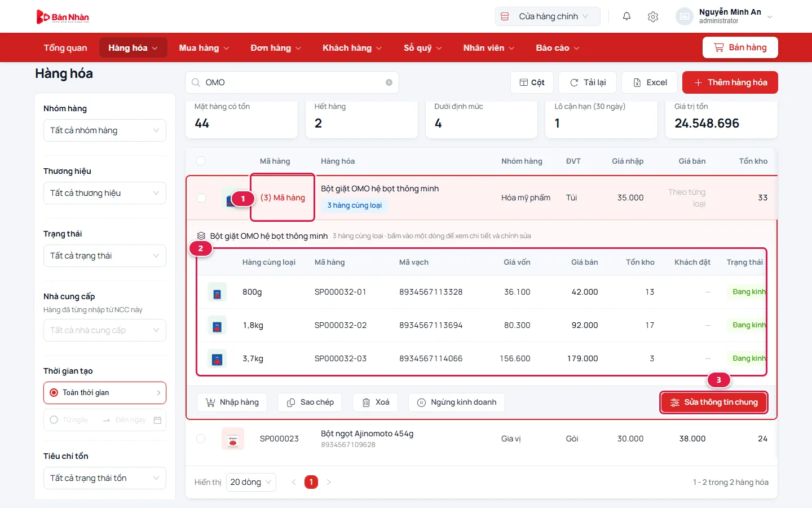This screenshot has width=812, height=508.
Task: Click the Thêm hàng hóa button
Action: 730,82
